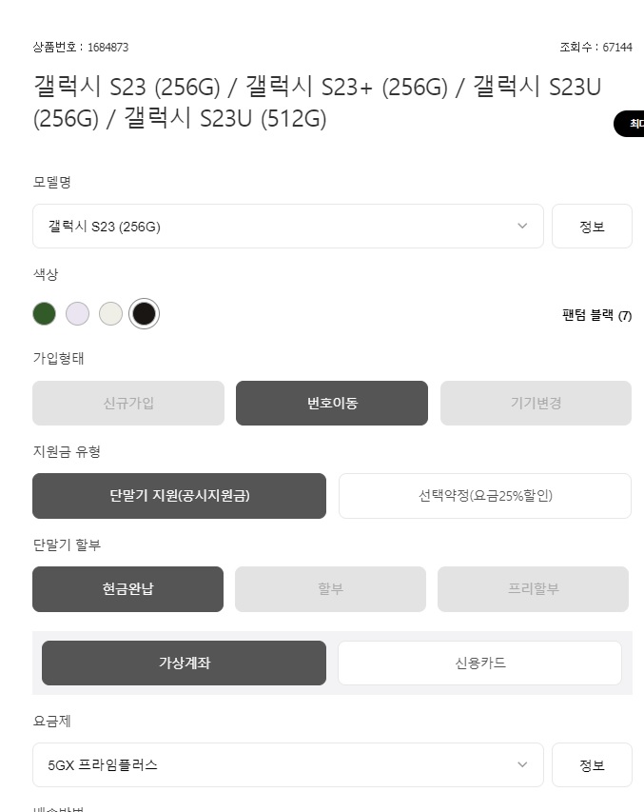Open the 모델명 dropdown

[287, 226]
